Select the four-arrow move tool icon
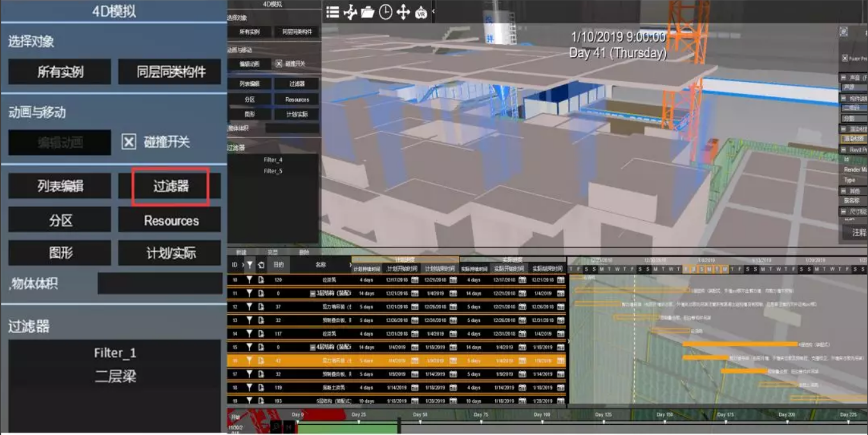The width and height of the screenshot is (868, 435). 403,12
